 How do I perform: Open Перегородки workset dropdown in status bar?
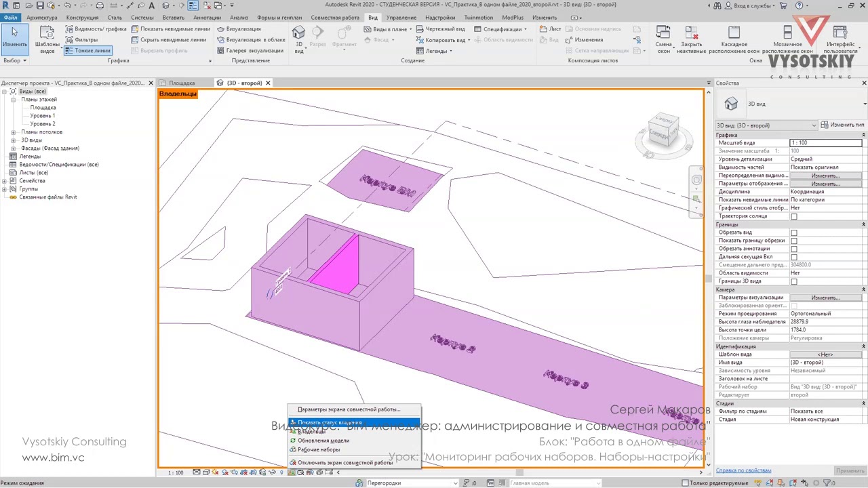pyautogui.click(x=411, y=483)
